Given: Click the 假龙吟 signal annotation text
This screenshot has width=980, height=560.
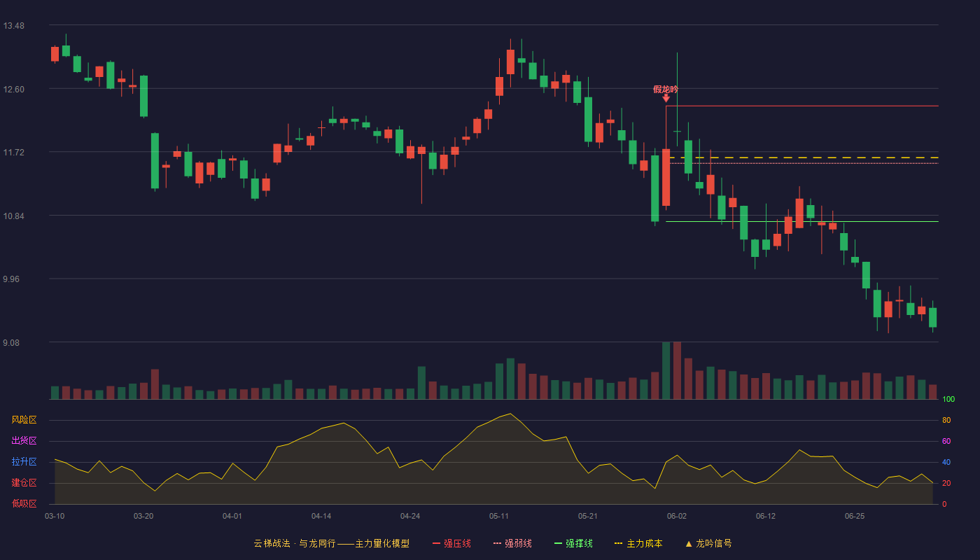Looking at the screenshot, I should coord(666,89).
